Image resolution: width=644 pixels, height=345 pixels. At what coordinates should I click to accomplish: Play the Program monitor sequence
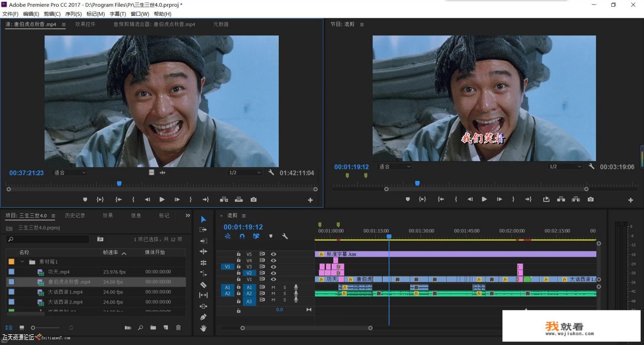point(484,199)
